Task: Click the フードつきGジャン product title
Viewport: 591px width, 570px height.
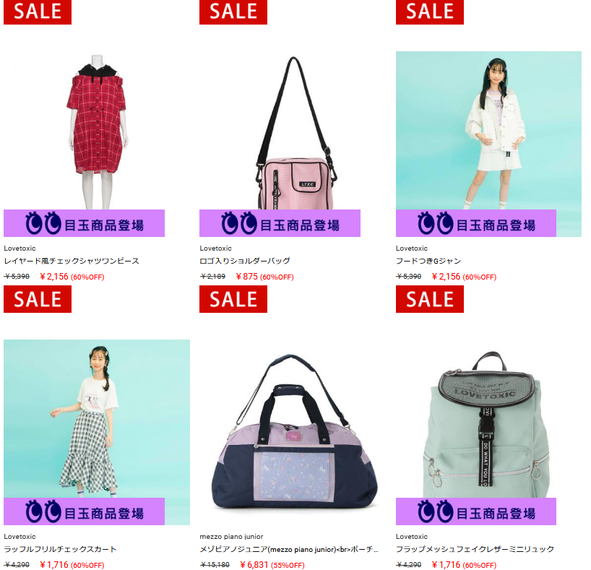Action: click(428, 261)
